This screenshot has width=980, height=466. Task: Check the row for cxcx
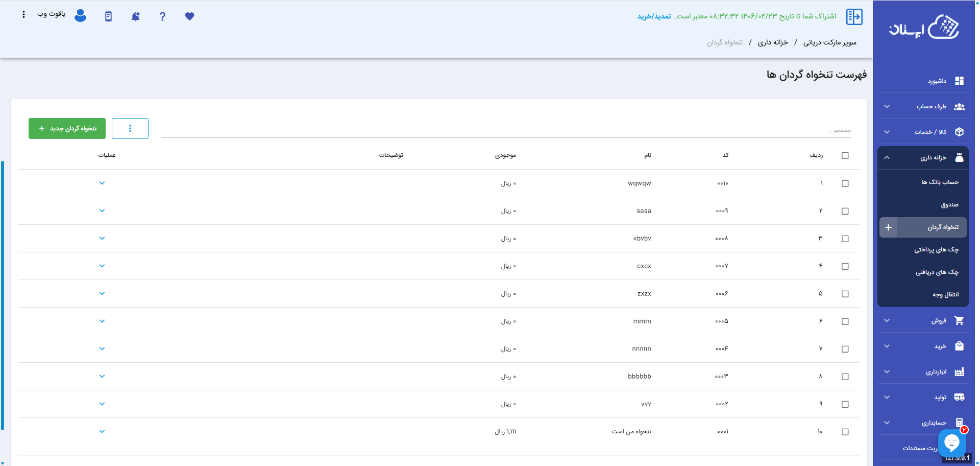tap(845, 266)
